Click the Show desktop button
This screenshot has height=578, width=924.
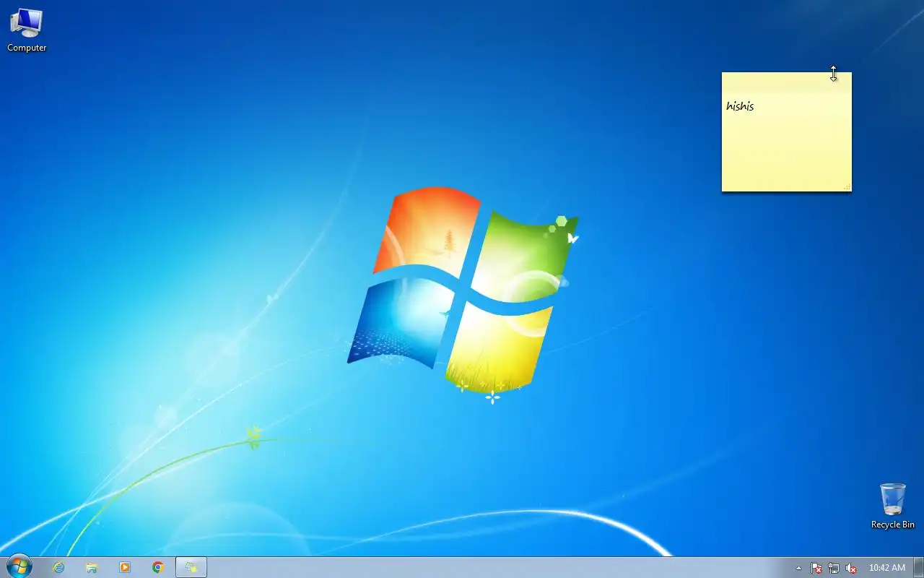pyautogui.click(x=918, y=567)
